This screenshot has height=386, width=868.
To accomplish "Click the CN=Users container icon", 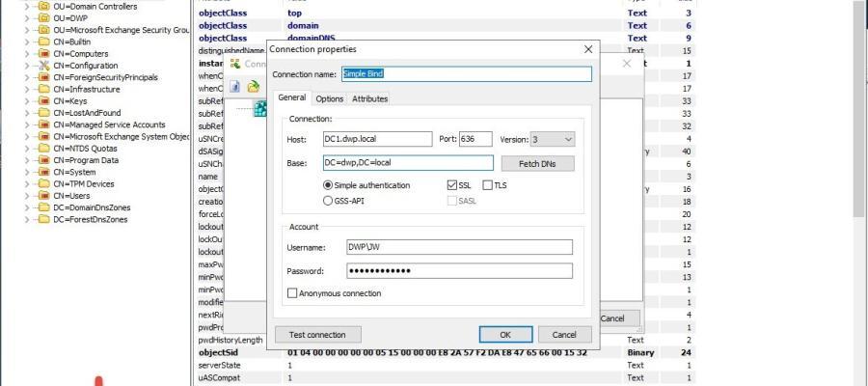I will coord(42,196).
